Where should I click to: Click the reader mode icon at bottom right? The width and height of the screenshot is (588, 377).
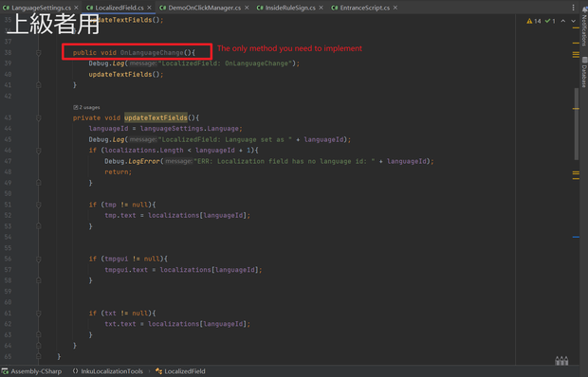(561, 361)
